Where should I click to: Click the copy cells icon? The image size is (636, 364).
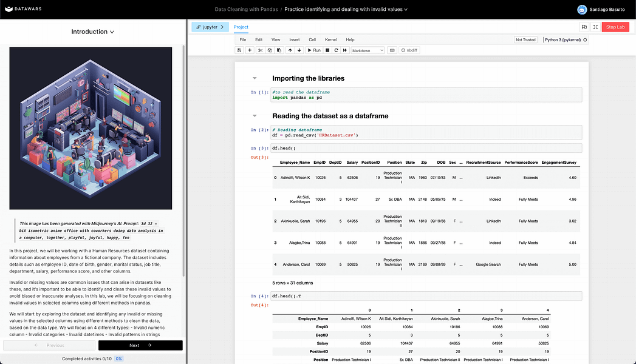tap(269, 50)
